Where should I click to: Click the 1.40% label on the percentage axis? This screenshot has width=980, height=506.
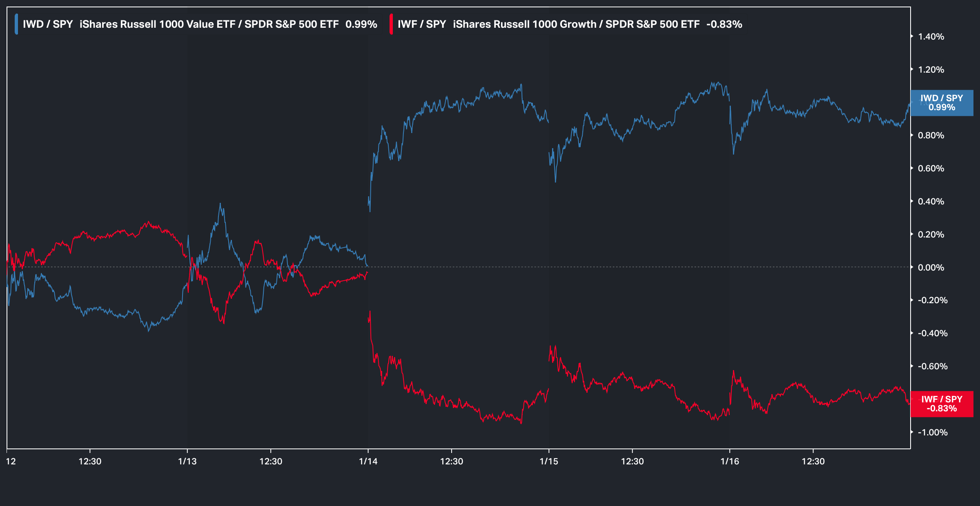[x=931, y=37]
